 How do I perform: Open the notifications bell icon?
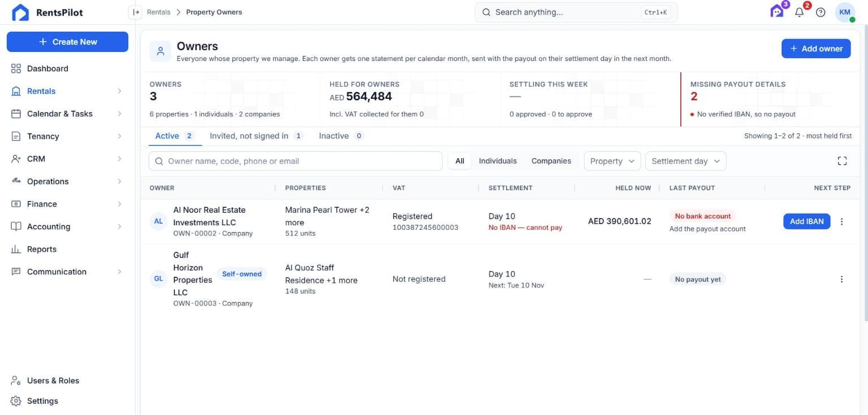(x=799, y=12)
